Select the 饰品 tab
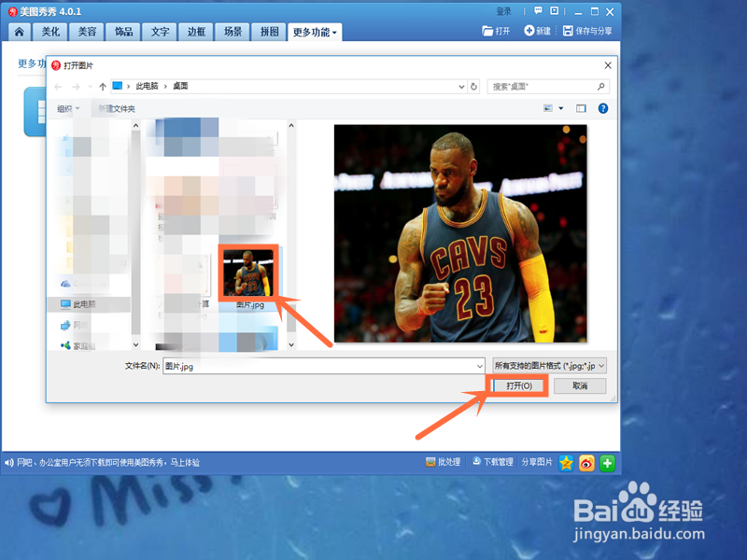This screenshot has width=747, height=560. point(123,32)
